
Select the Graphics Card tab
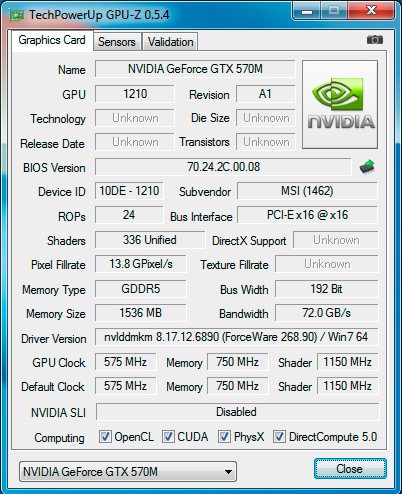(52, 40)
